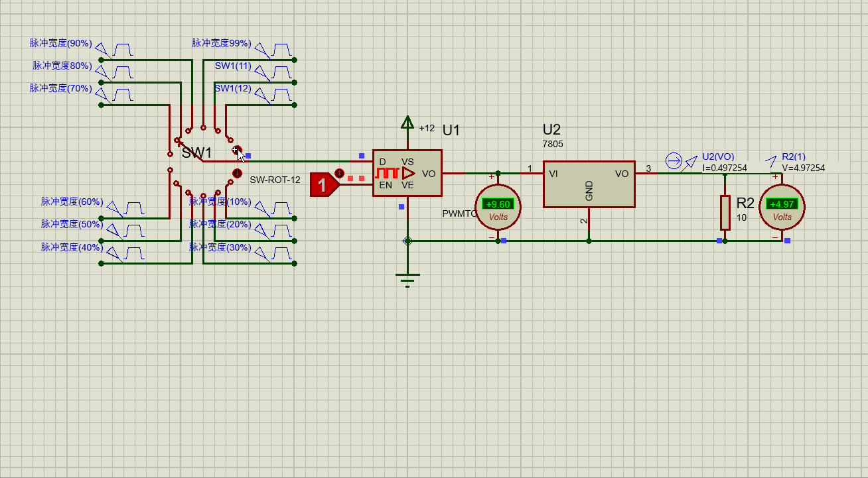
Task: Select the voltmeter reading +4.97 Volts
Action: [x=782, y=207]
